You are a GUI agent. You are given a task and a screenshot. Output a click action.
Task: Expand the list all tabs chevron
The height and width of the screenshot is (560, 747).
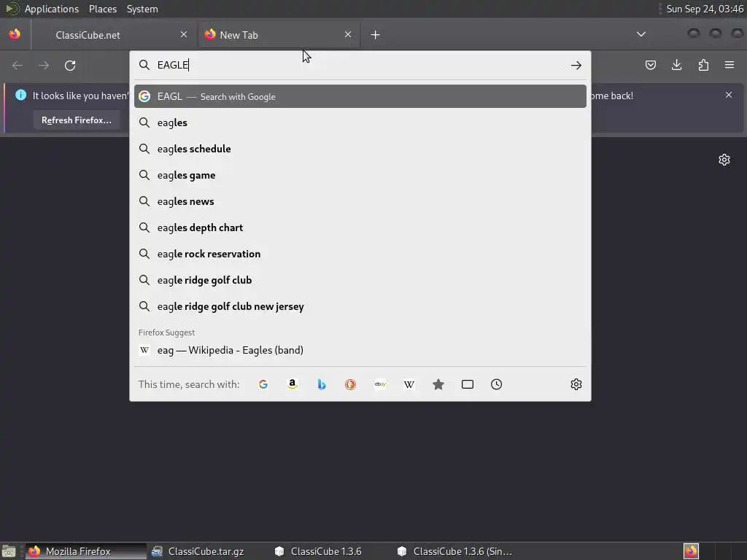pyautogui.click(x=641, y=34)
